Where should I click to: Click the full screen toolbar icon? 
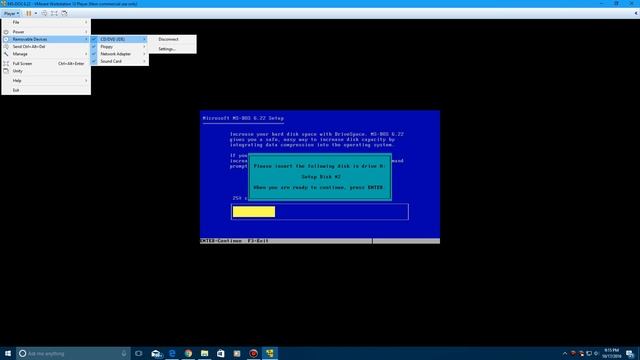(x=54, y=13)
